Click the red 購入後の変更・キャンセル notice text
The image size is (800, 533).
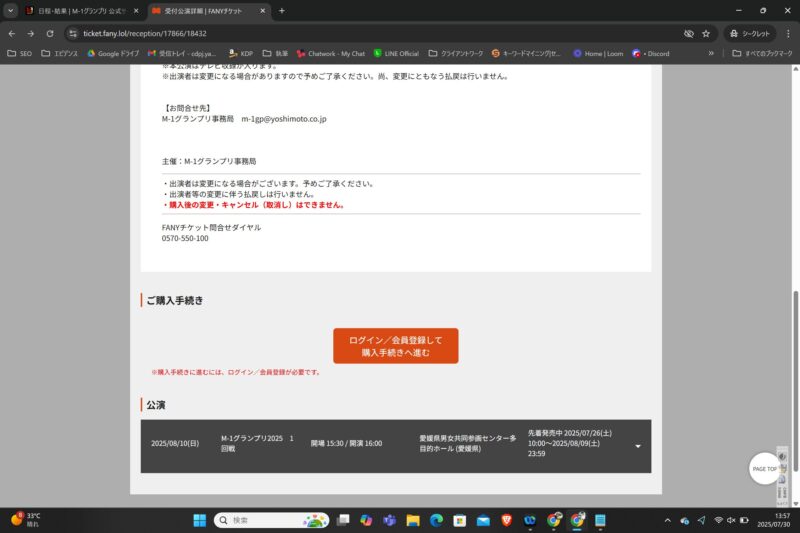[254, 205]
